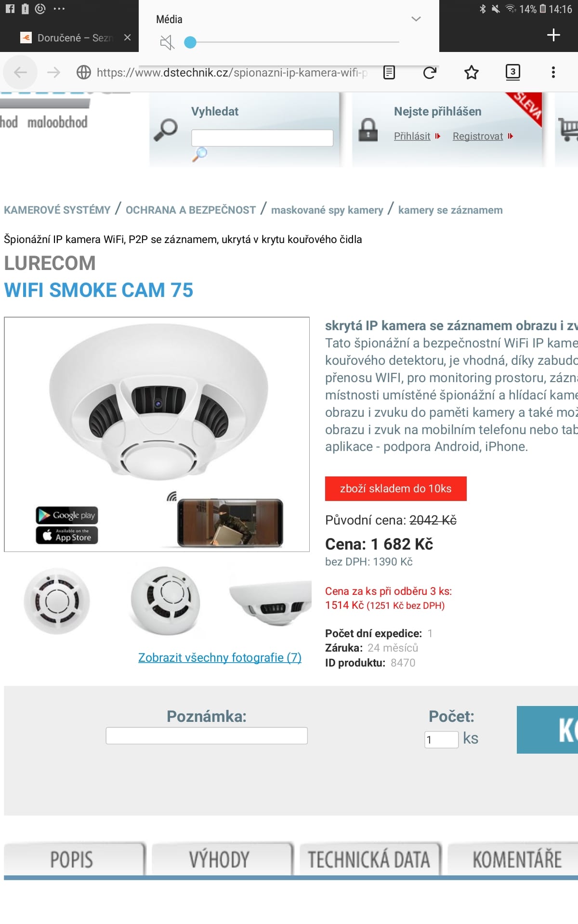Click the small magnifier search submit icon
This screenshot has height=924, width=578.
[199, 154]
